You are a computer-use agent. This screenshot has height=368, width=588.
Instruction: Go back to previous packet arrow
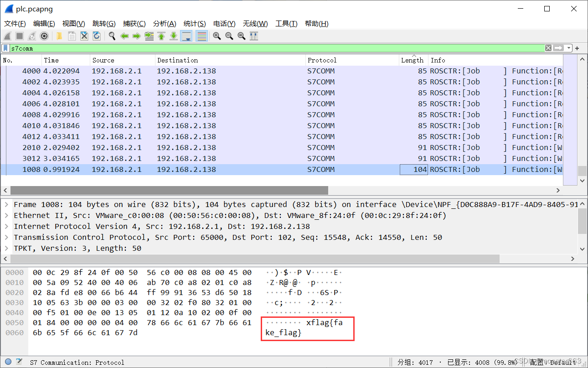(x=124, y=36)
